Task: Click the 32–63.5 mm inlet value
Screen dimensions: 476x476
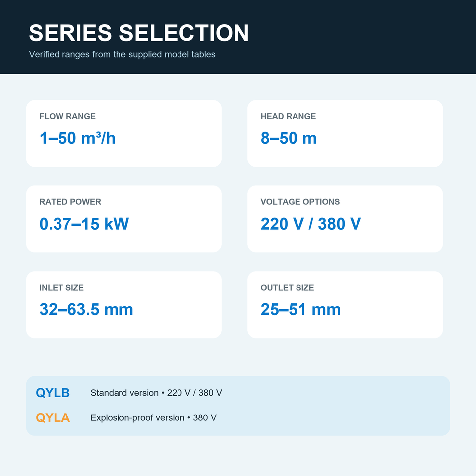Action: coord(86,309)
